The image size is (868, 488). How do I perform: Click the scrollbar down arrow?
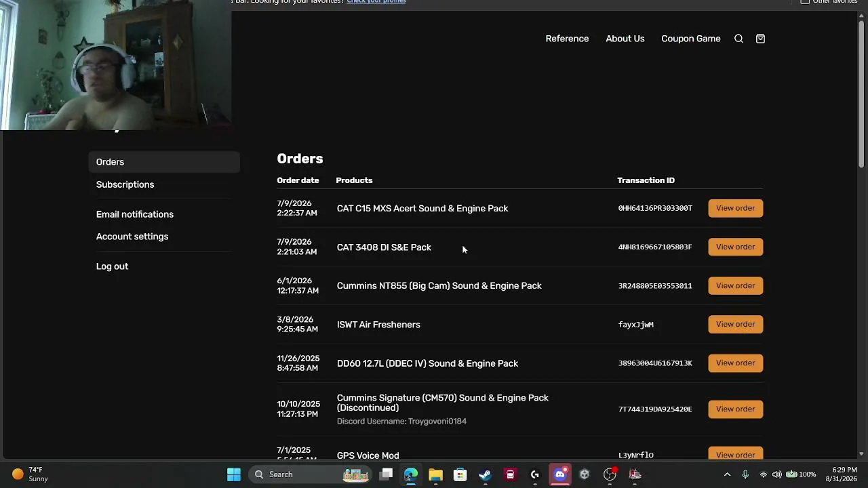(x=861, y=453)
